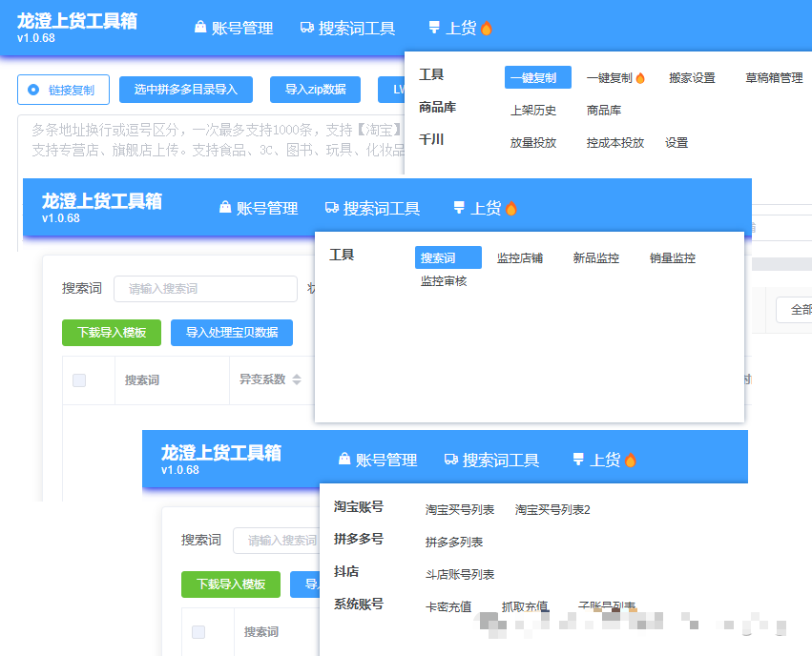Click the 选中拼多多目录导入 button
Screen dimensions: 812x656
186,90
